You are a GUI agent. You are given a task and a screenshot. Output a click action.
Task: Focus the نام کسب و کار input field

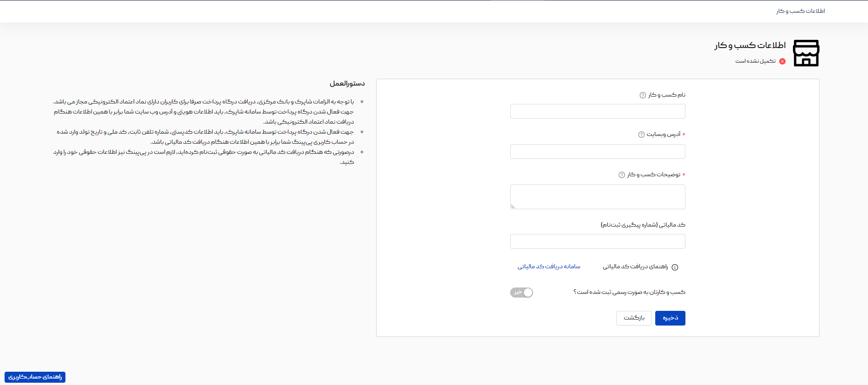click(x=598, y=111)
